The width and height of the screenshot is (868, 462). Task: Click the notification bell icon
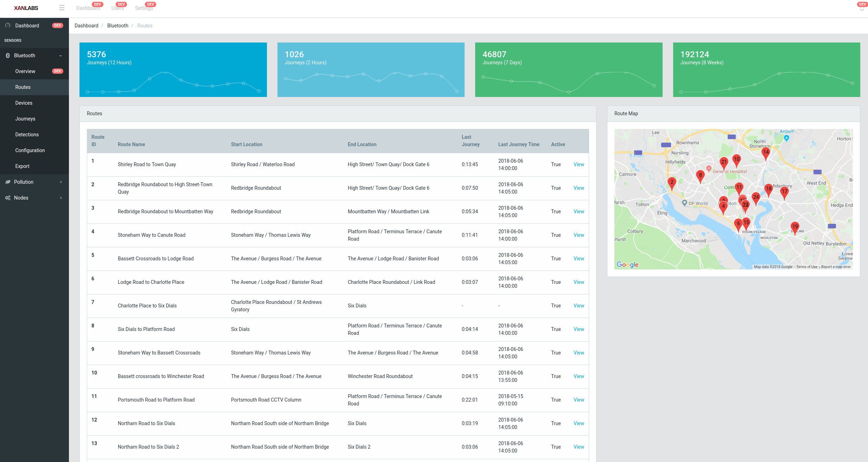point(862,8)
